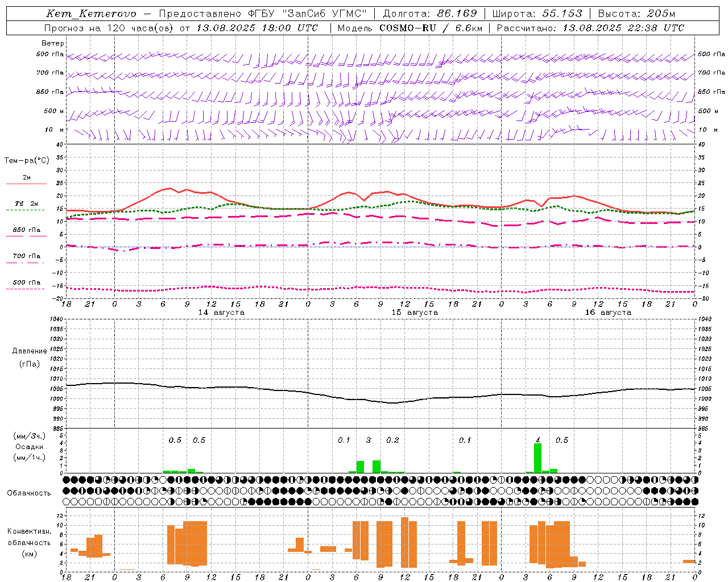Click the (мм/3ч.) precipitation unit label
This screenshot has height=582, width=728.
point(29,436)
